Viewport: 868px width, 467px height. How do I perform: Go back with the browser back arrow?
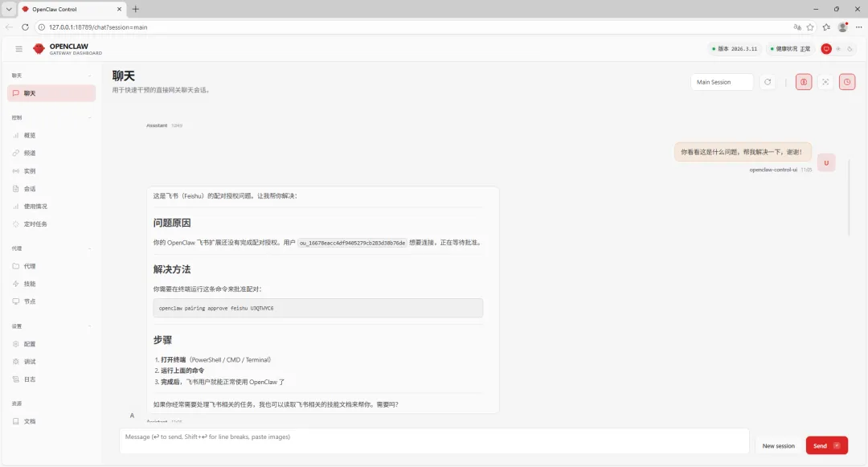click(x=9, y=27)
